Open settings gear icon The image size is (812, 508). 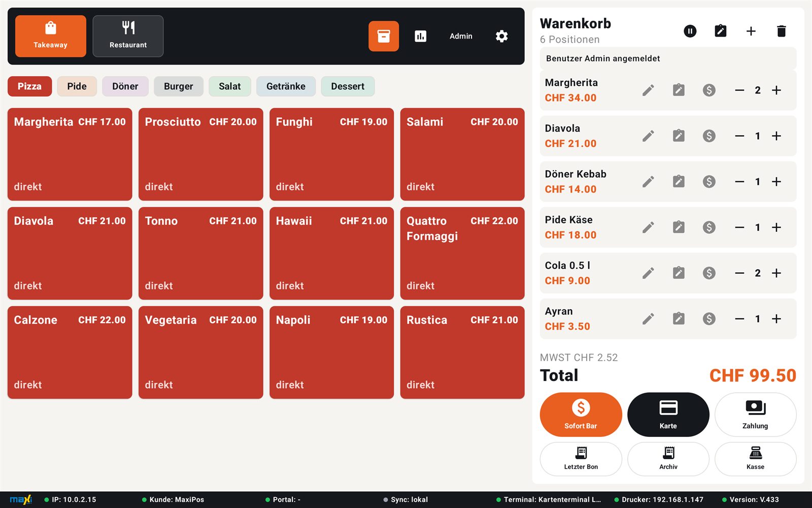pos(501,36)
